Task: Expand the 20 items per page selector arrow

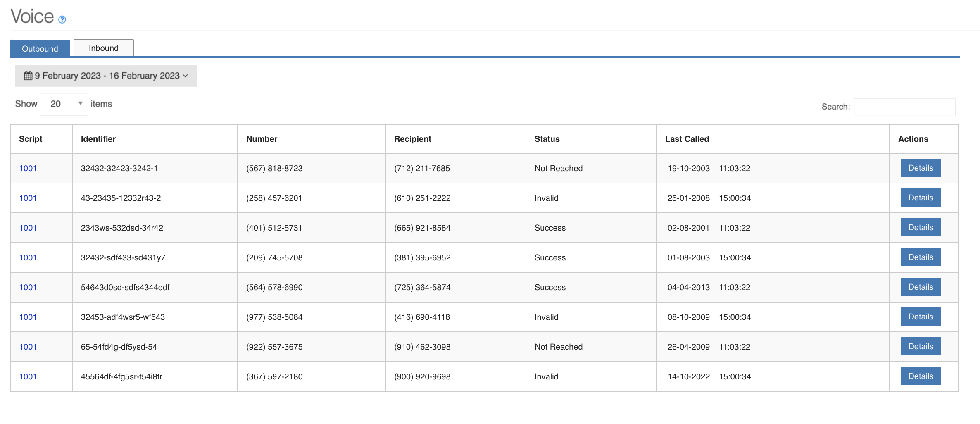Action: pyautogui.click(x=80, y=103)
